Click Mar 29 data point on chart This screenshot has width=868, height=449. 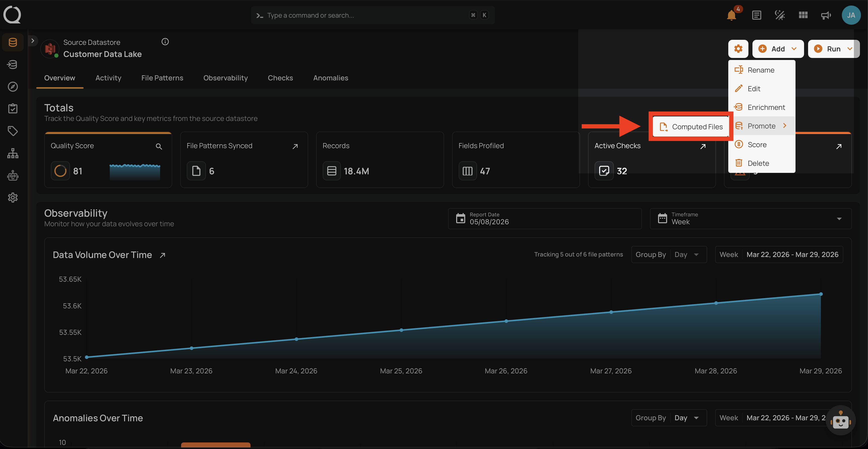(821, 294)
